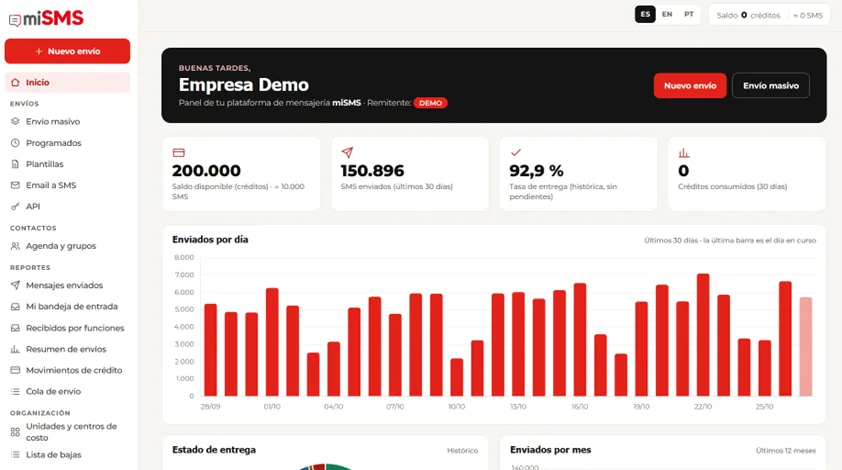842x470 pixels.
Task: Click the Mensajes enviados paper plane icon
Action: pos(15,285)
